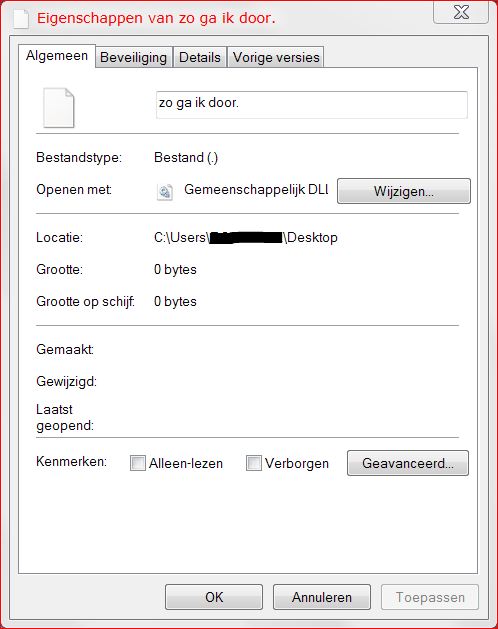Click inside the file name field
The height and width of the screenshot is (629, 498).
312,105
